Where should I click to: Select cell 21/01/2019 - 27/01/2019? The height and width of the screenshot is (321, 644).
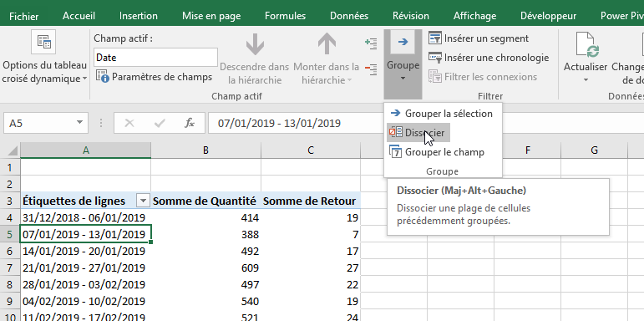pyautogui.click(x=85, y=268)
